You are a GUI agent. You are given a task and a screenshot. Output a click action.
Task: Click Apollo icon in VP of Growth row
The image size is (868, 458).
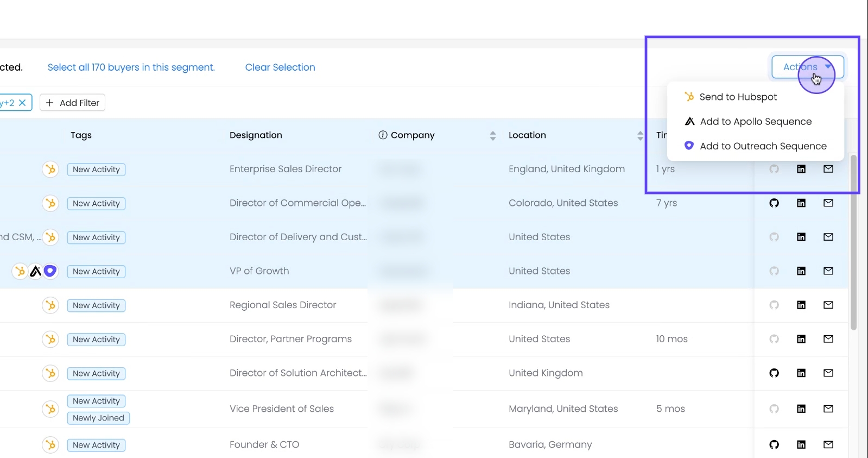[35, 271]
